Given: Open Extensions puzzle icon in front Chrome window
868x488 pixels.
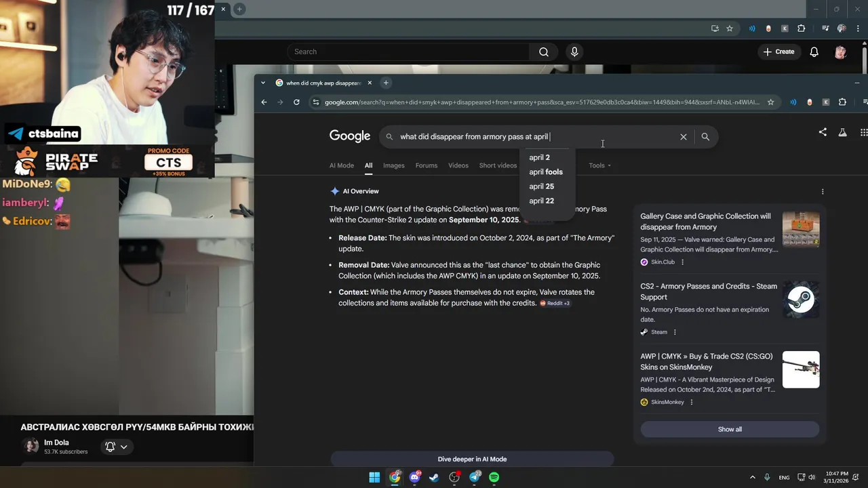Looking at the screenshot, I should pos(842,102).
